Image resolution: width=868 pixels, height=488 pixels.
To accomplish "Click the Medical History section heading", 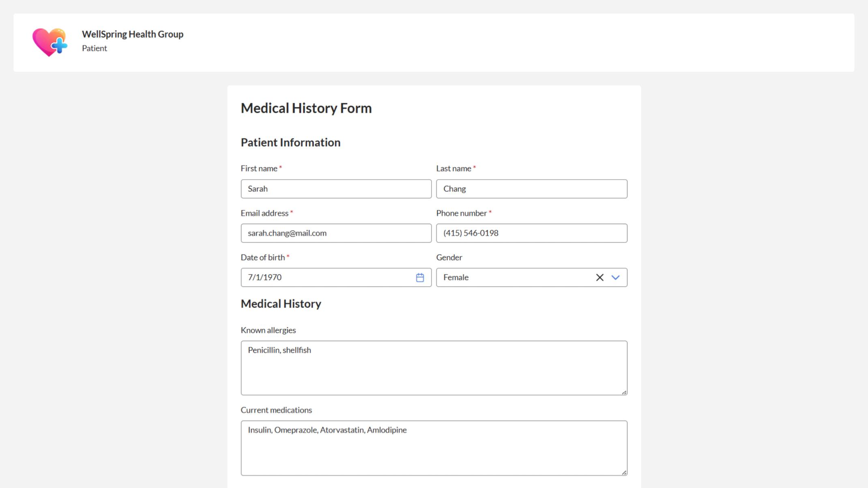I will point(281,304).
